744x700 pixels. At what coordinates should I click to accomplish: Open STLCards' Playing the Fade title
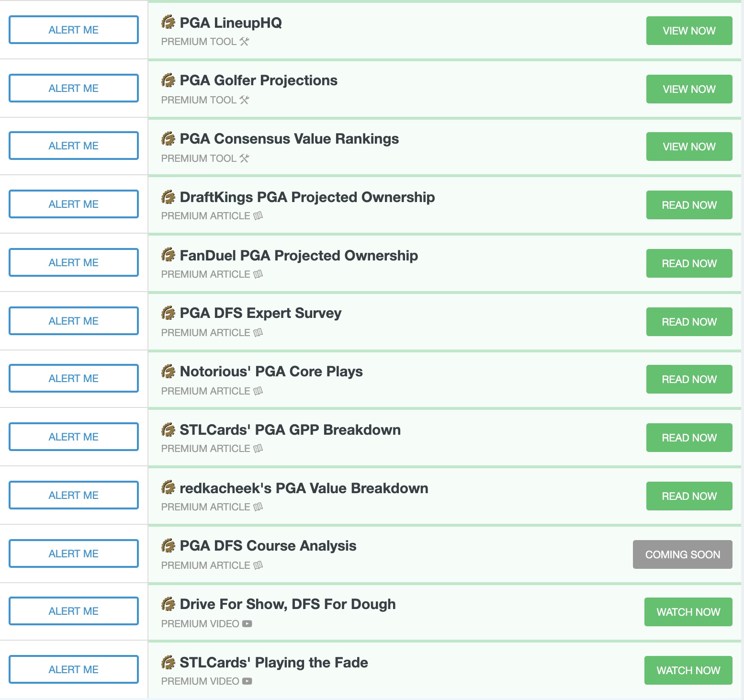tap(274, 663)
